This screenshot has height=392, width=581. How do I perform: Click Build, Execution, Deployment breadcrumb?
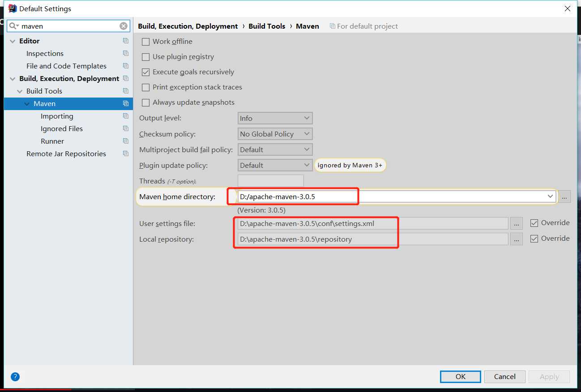(188, 26)
